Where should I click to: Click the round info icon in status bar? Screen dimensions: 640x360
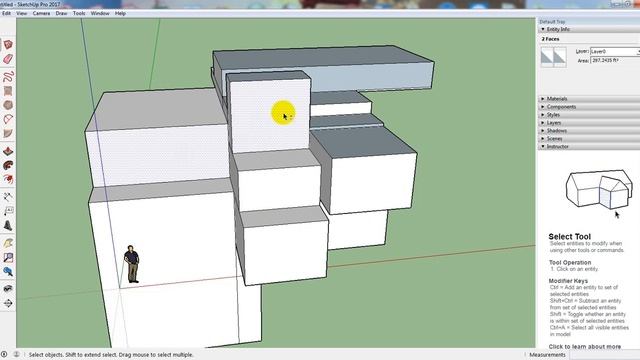tap(4, 354)
